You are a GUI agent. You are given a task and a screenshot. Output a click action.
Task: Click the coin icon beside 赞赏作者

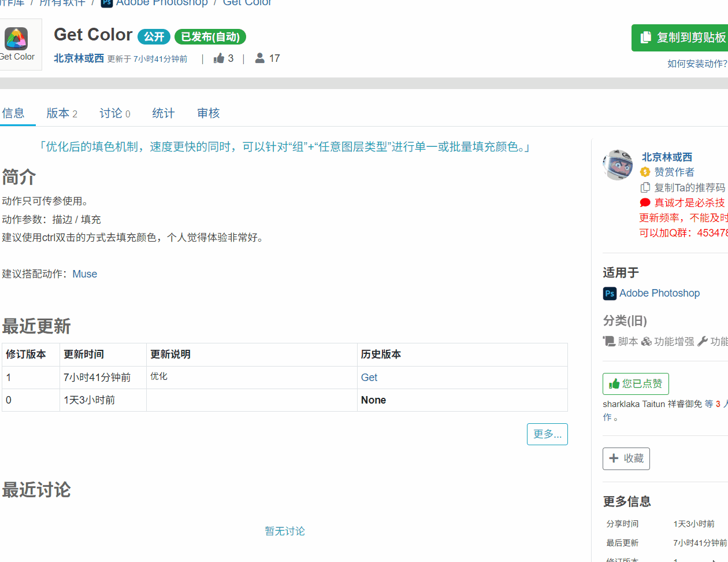click(645, 172)
